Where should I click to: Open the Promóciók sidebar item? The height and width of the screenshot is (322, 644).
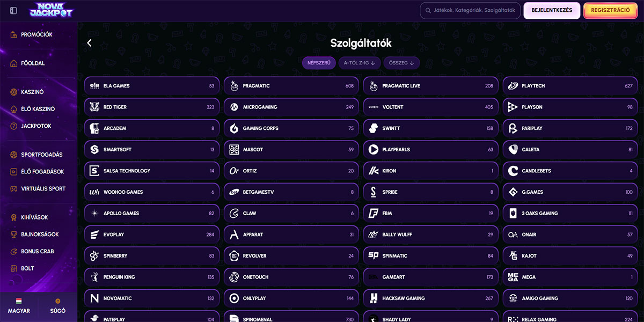36,35
